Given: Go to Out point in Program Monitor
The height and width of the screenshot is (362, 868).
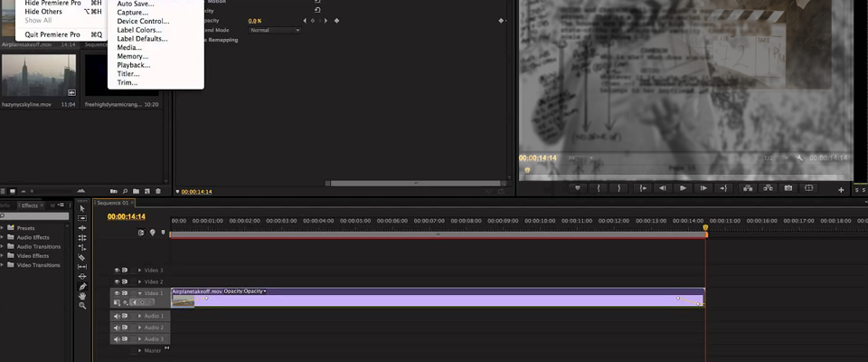Looking at the screenshot, I should coord(723,188).
